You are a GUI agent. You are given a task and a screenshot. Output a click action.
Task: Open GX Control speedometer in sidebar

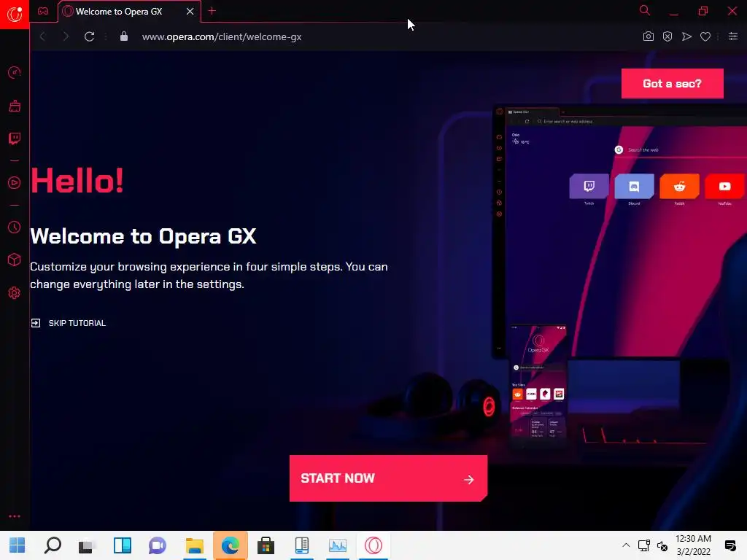coord(15,72)
